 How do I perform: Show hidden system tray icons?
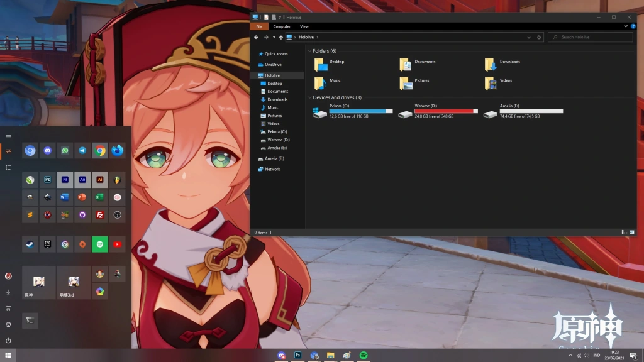570,356
